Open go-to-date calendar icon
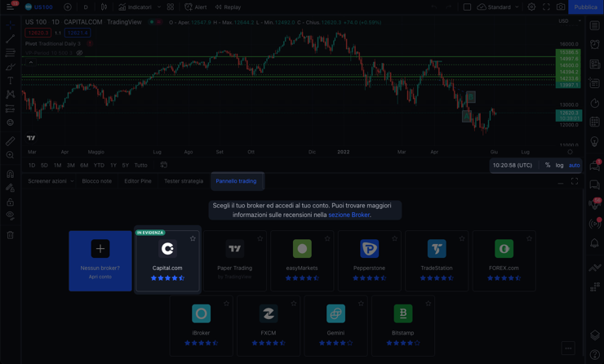This screenshot has width=604, height=364. (164, 165)
